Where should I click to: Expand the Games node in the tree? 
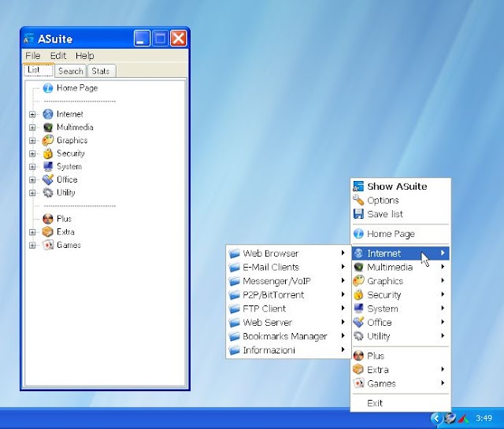coord(32,246)
